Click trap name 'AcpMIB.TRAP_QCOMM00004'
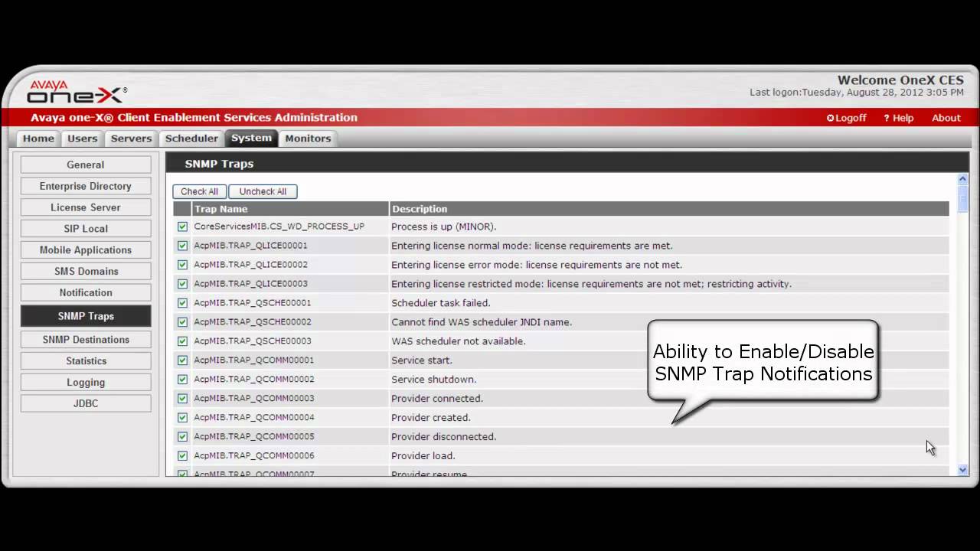Viewport: 980px width, 551px height. click(254, 418)
